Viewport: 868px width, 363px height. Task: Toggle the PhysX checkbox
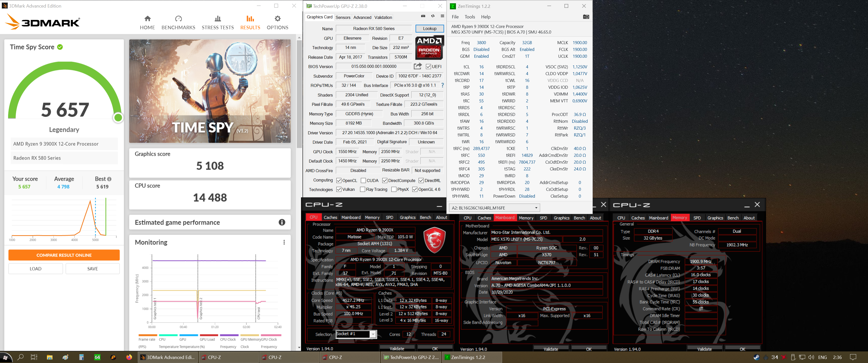pos(394,190)
